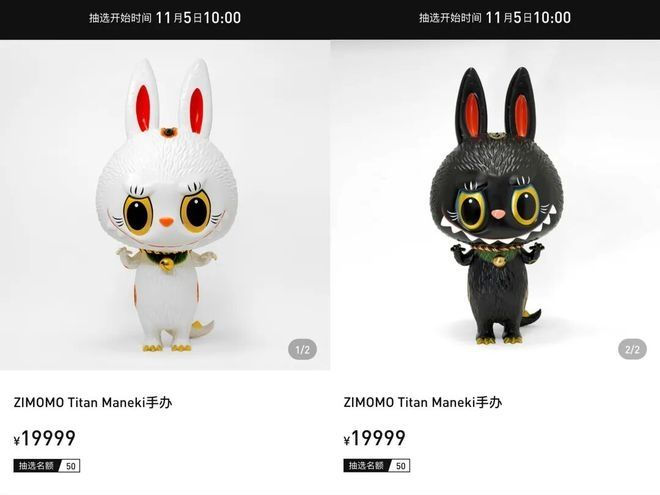Click the 1/2 image counter badge

[302, 349]
